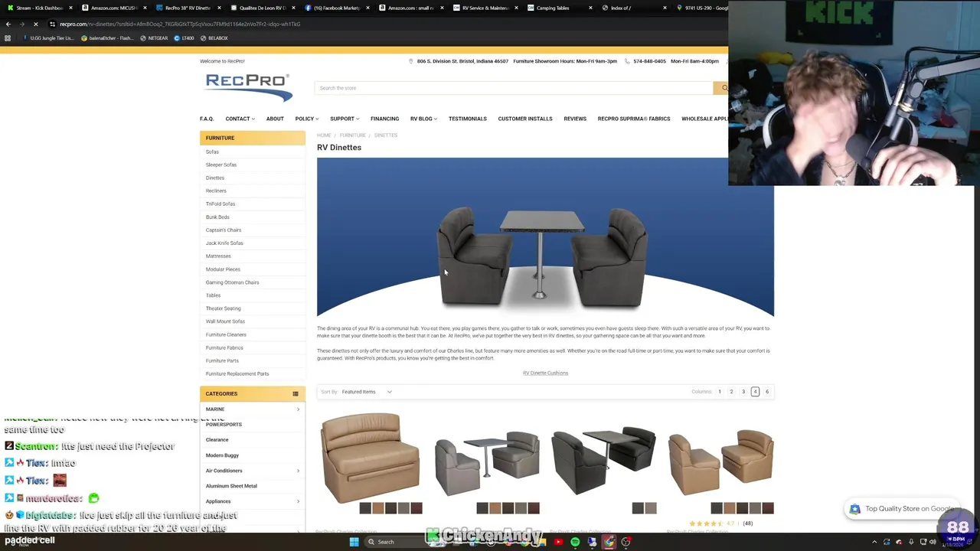Open the Theater Seating sidebar link
Screen dimensions: 980x551
click(x=223, y=308)
